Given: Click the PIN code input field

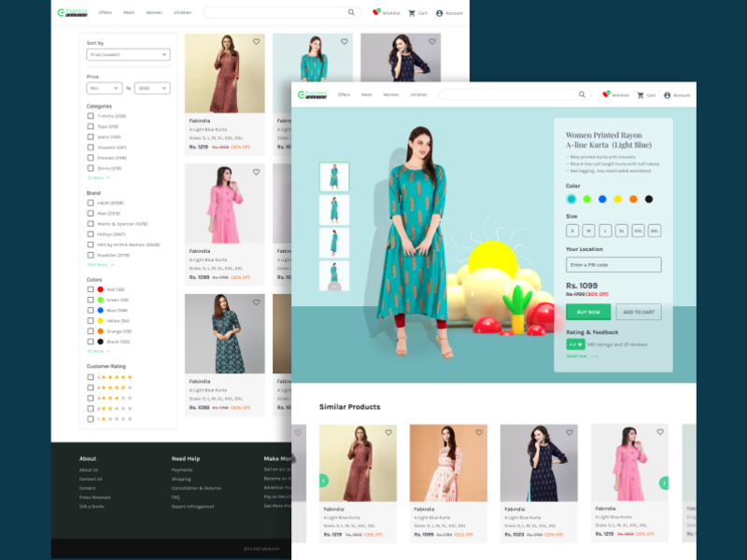Looking at the screenshot, I should pos(613,265).
